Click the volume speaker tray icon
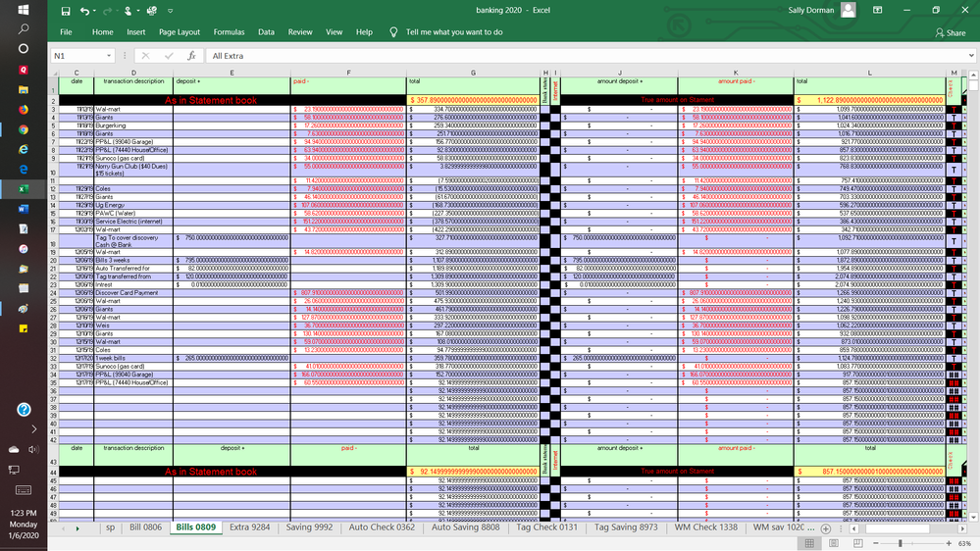The image size is (980, 551). tap(33, 449)
